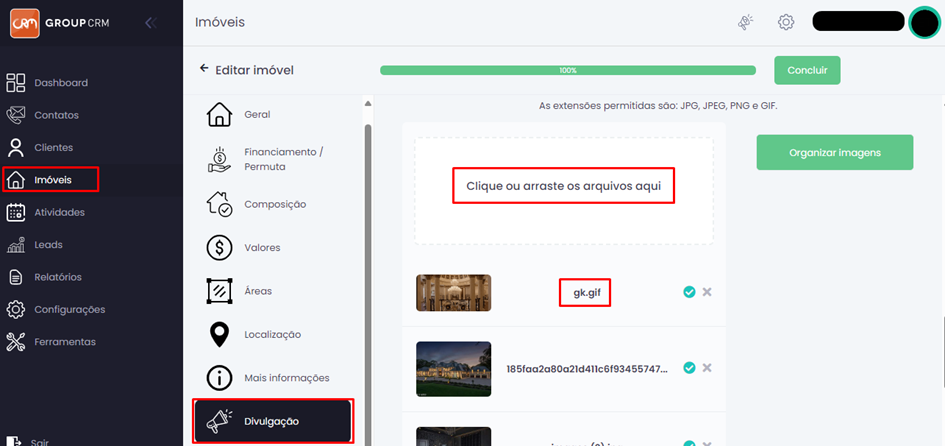The image size is (945, 446).
Task: Click the back arrow beside Editar imóvel
Action: tap(204, 68)
